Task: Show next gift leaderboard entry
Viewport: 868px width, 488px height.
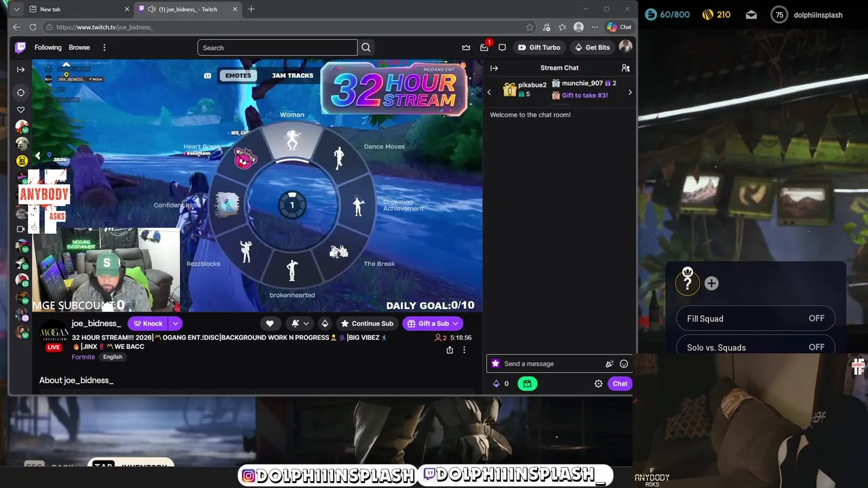Action: click(x=630, y=92)
